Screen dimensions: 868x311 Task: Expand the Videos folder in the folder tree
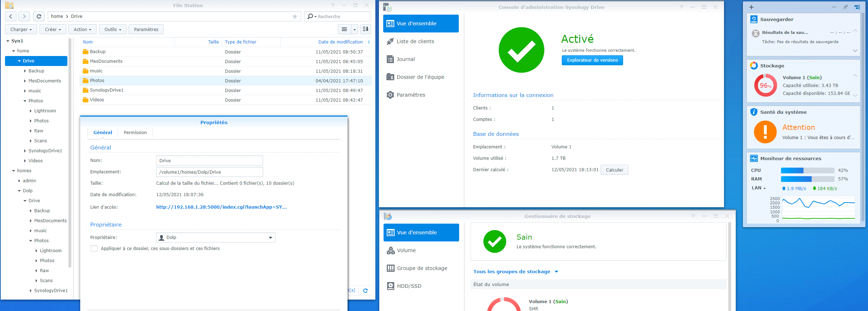[25, 161]
